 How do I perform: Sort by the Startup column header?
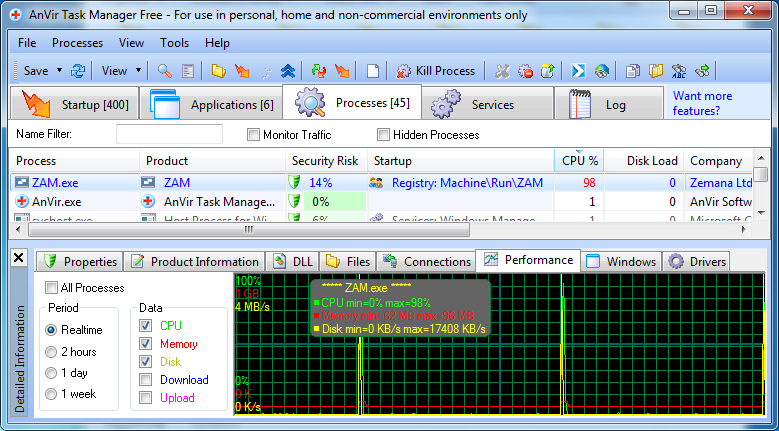(461, 160)
